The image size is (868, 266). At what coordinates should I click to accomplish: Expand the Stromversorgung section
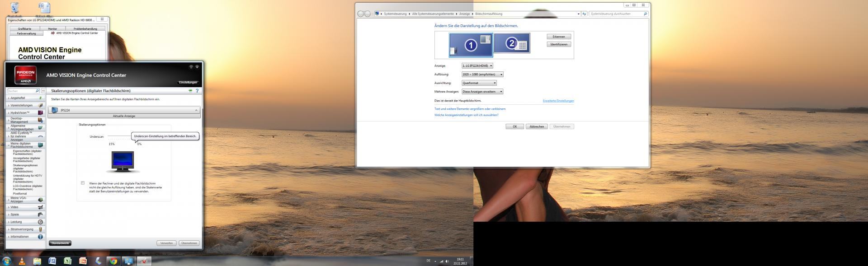[25, 229]
